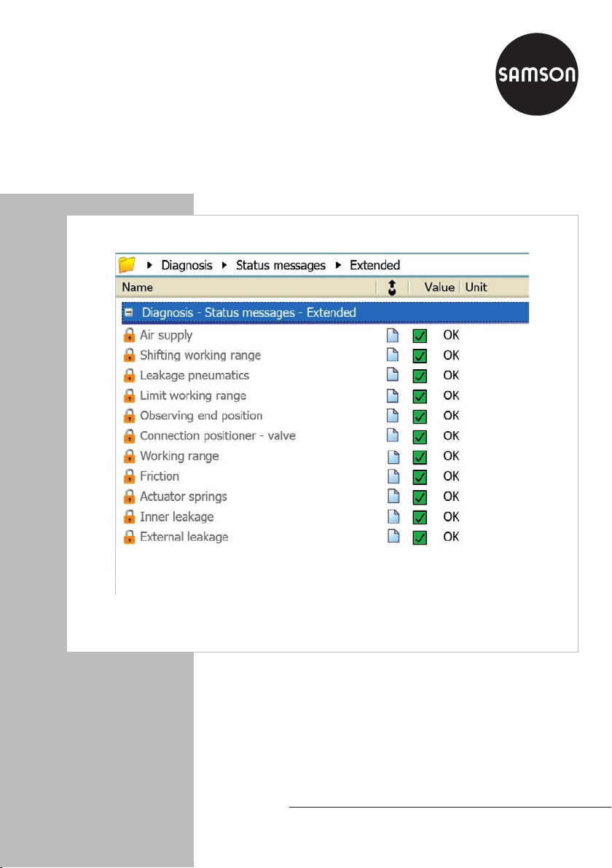
Task: Select the Actuator springs label
Action: coord(184,497)
